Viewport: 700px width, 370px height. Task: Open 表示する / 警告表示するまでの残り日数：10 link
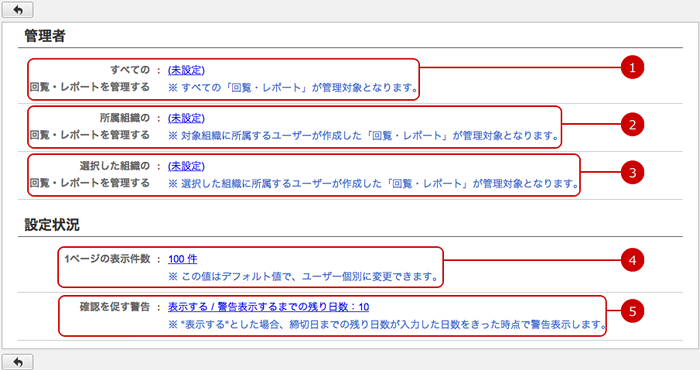tap(268, 307)
